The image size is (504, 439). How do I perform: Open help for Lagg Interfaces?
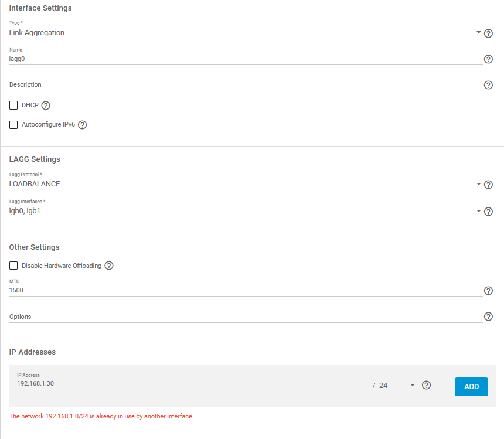click(x=488, y=212)
